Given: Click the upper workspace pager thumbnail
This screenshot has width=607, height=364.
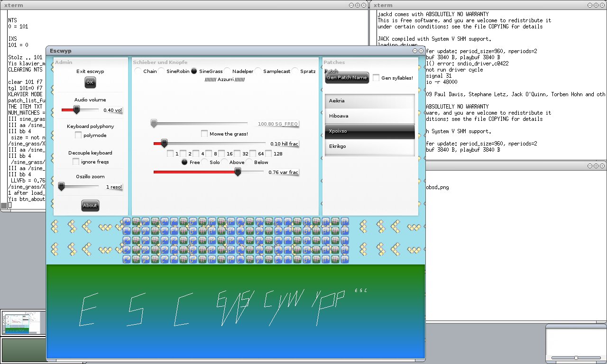Looking at the screenshot, I should pos(23,322).
